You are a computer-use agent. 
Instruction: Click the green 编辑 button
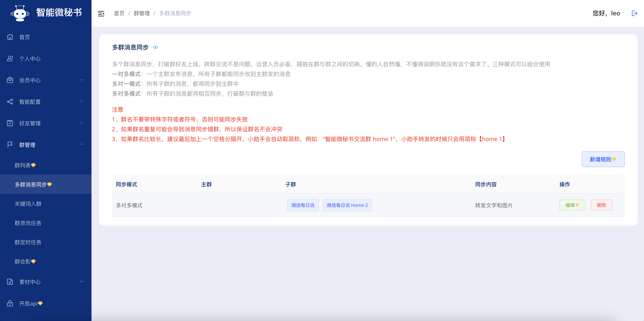[572, 205]
